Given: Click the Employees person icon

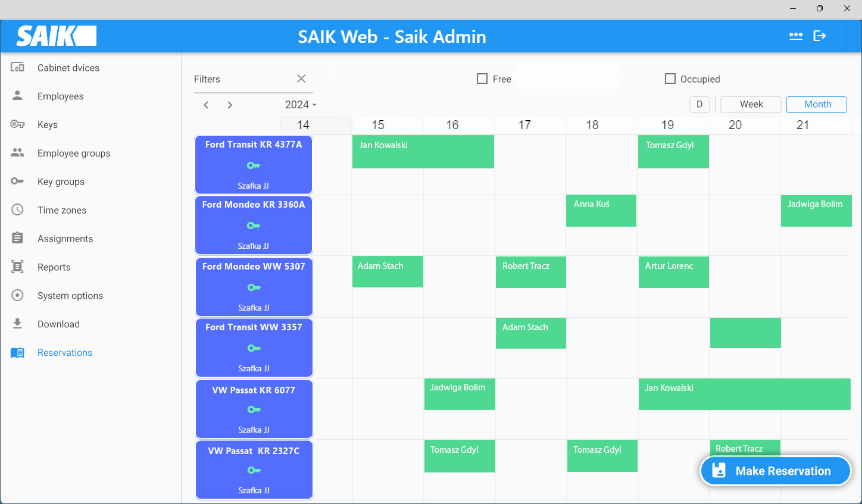Looking at the screenshot, I should [x=18, y=96].
